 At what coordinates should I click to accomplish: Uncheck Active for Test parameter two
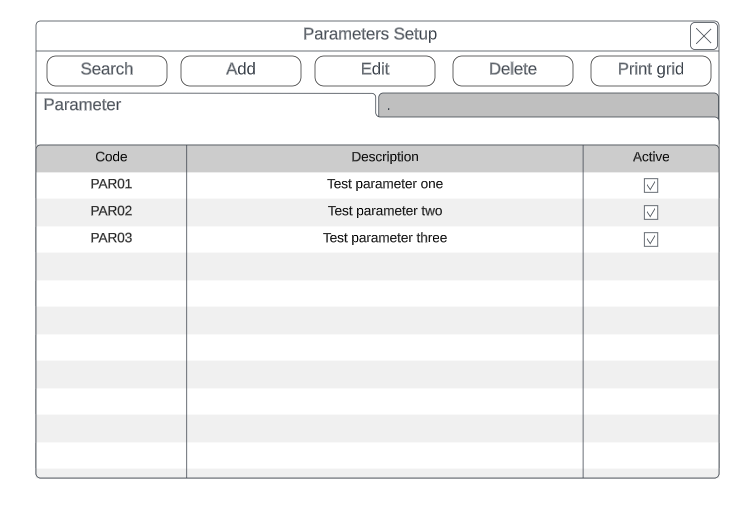point(650,212)
